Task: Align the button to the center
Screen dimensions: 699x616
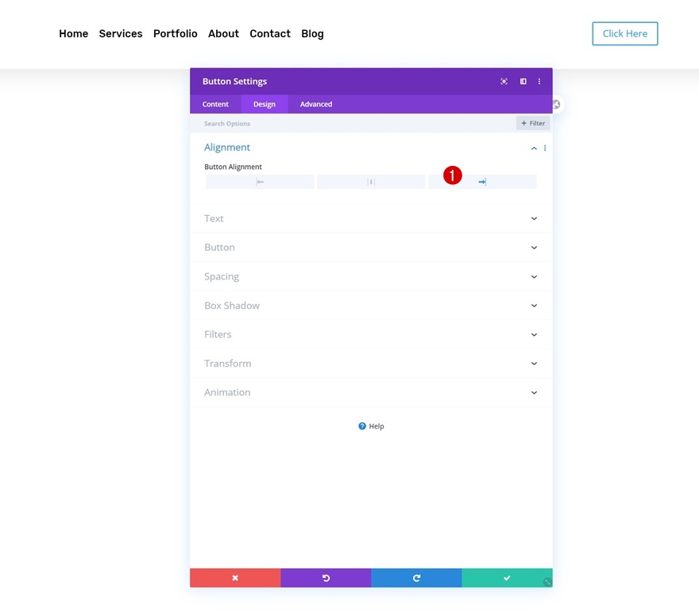Action: [371, 182]
